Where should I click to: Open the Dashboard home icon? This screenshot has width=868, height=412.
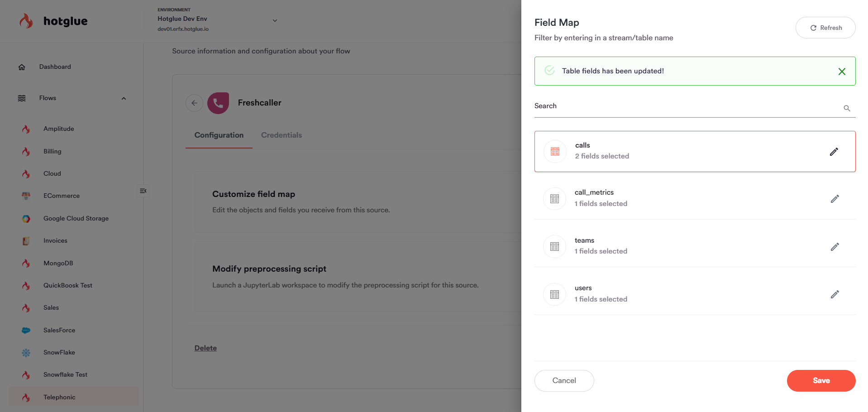pos(22,67)
